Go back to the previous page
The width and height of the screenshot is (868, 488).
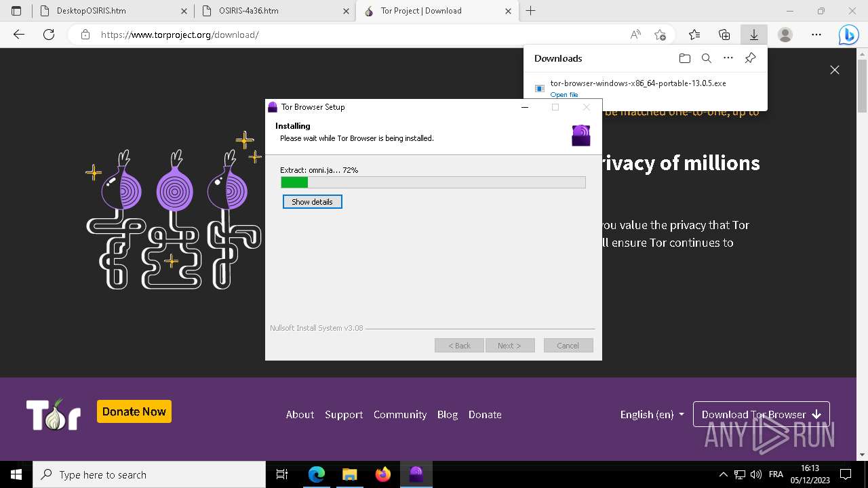[x=19, y=35]
